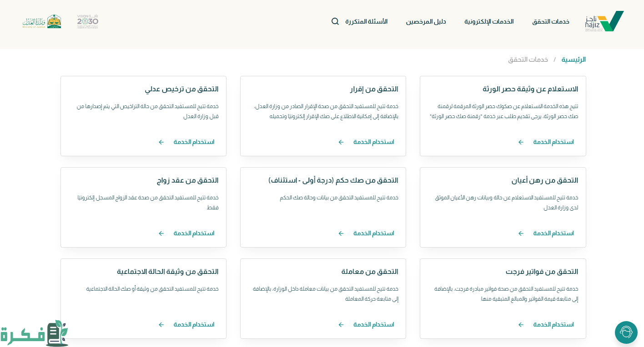
Task: Click the search magnifier icon in header
Action: (x=335, y=21)
